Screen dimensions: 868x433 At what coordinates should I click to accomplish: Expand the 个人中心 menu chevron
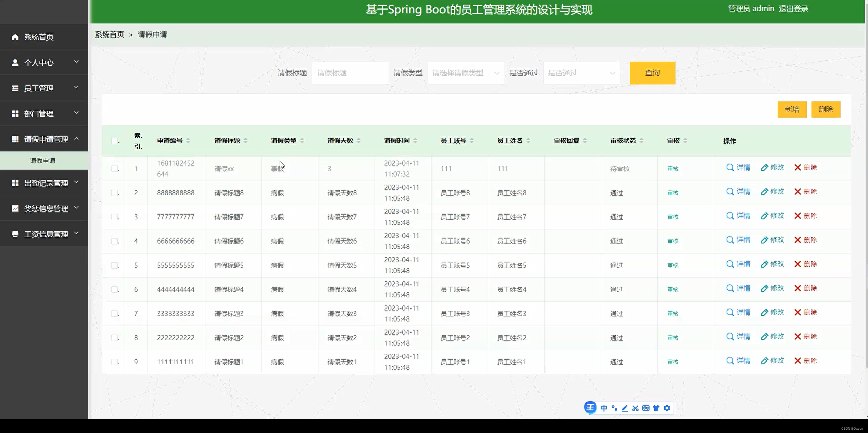77,62
